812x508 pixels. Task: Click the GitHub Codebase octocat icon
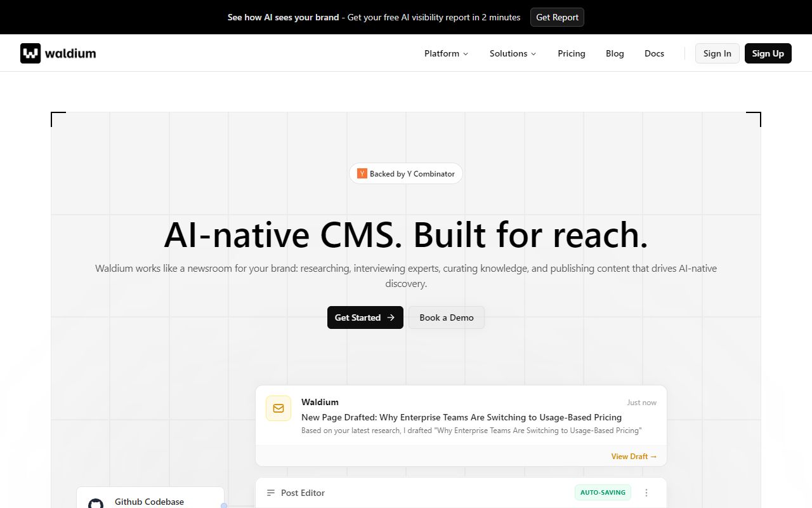pyautogui.click(x=96, y=504)
